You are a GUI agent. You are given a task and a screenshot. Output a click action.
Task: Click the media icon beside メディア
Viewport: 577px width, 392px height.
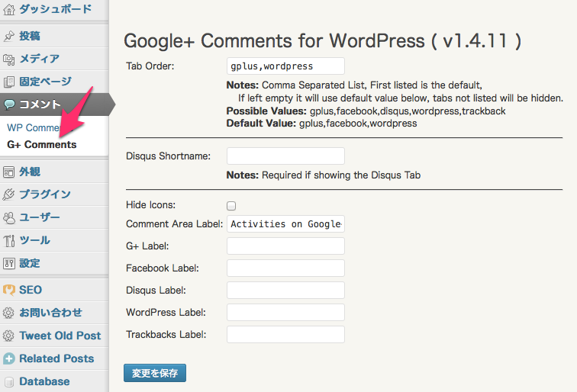[x=9, y=59]
